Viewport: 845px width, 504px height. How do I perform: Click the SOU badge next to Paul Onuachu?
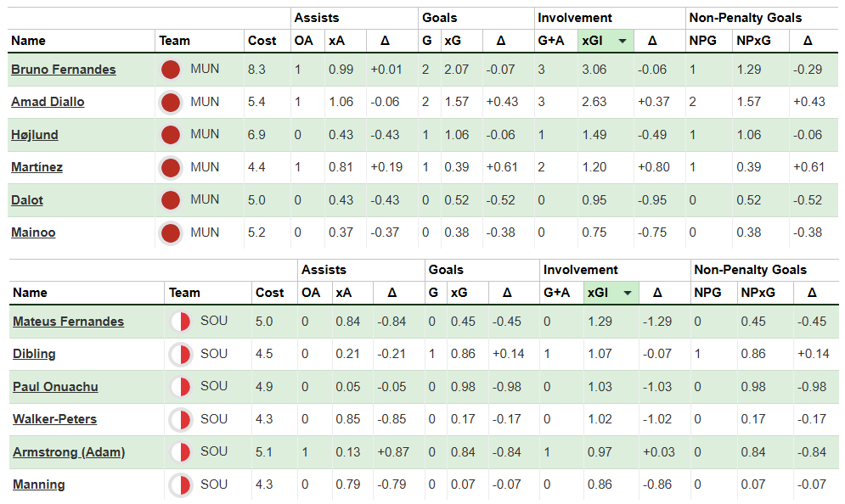(x=180, y=387)
